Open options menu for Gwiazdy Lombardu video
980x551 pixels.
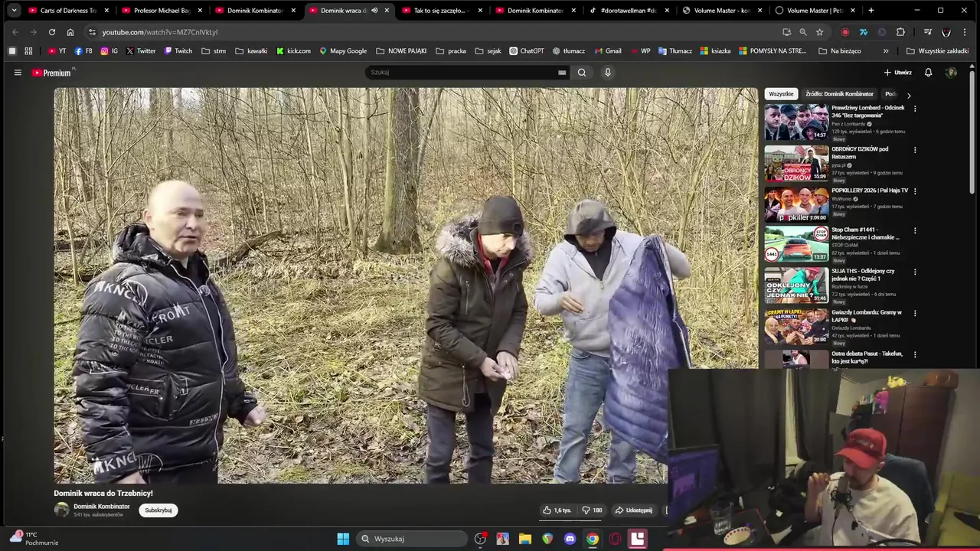[x=915, y=314]
